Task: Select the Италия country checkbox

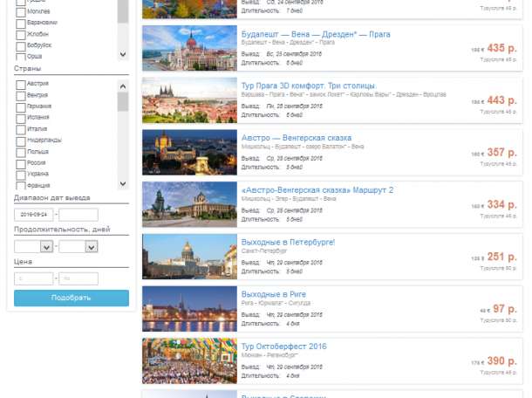Action: point(21,130)
